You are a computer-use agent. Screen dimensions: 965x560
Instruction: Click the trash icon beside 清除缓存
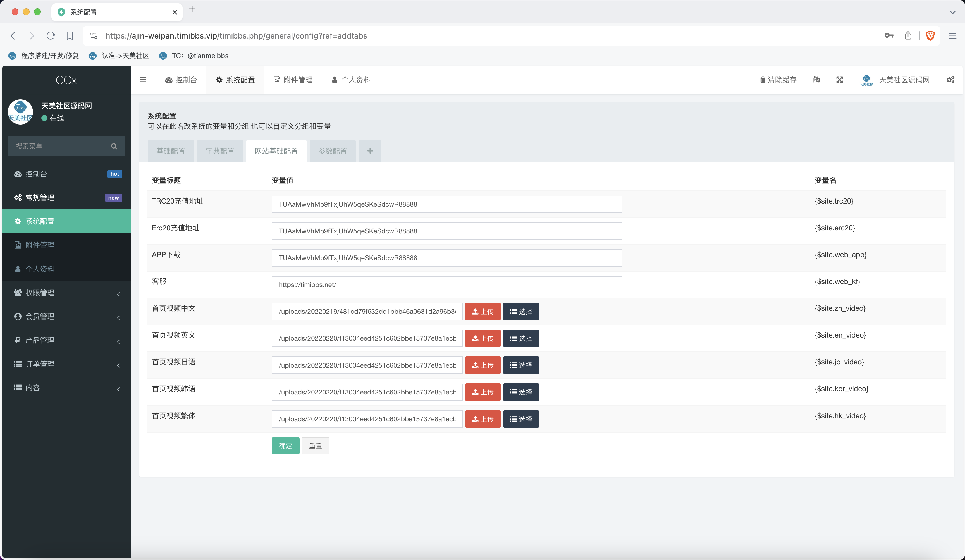click(763, 80)
